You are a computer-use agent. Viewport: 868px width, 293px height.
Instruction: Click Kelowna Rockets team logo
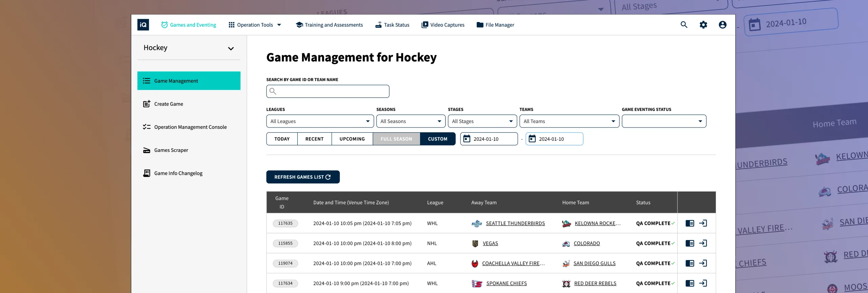point(566,223)
